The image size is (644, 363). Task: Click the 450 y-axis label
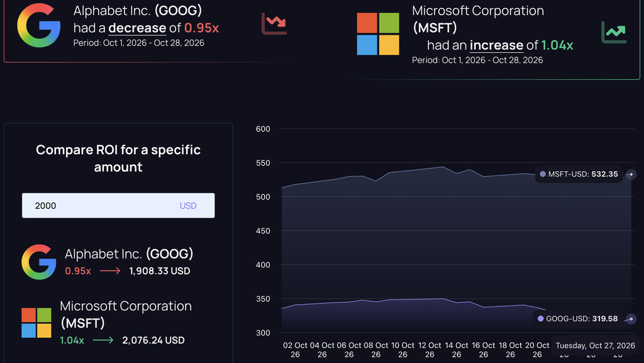[x=263, y=231]
